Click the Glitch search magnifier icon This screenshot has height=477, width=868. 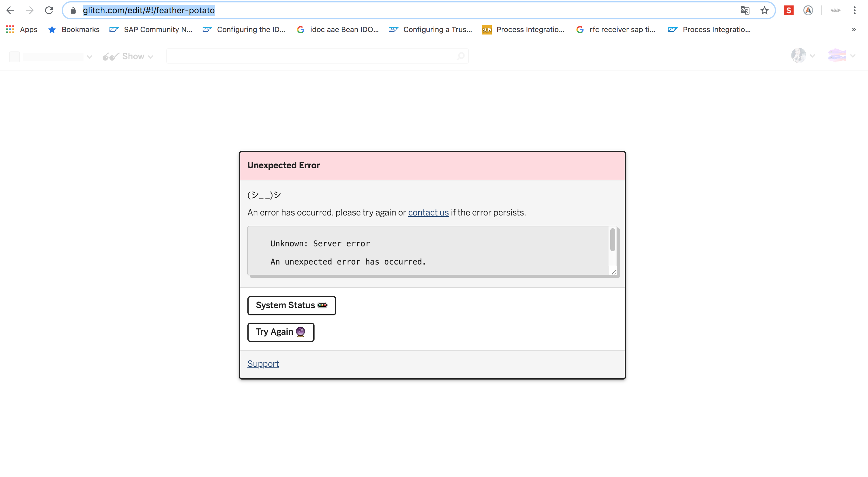pyautogui.click(x=461, y=56)
